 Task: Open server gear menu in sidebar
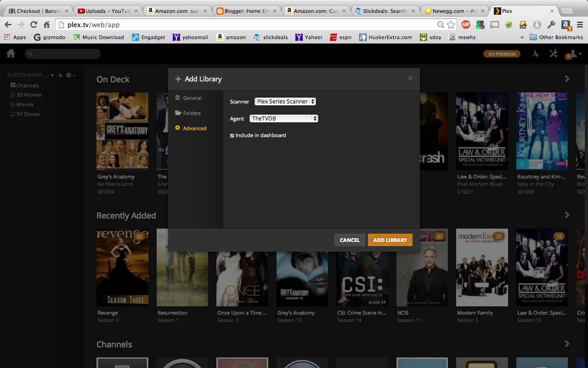[70, 75]
